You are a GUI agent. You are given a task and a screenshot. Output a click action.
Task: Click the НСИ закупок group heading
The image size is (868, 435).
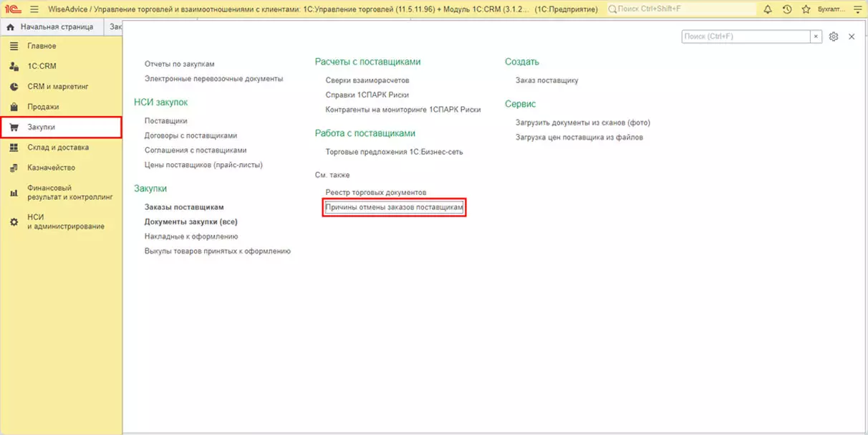point(161,102)
